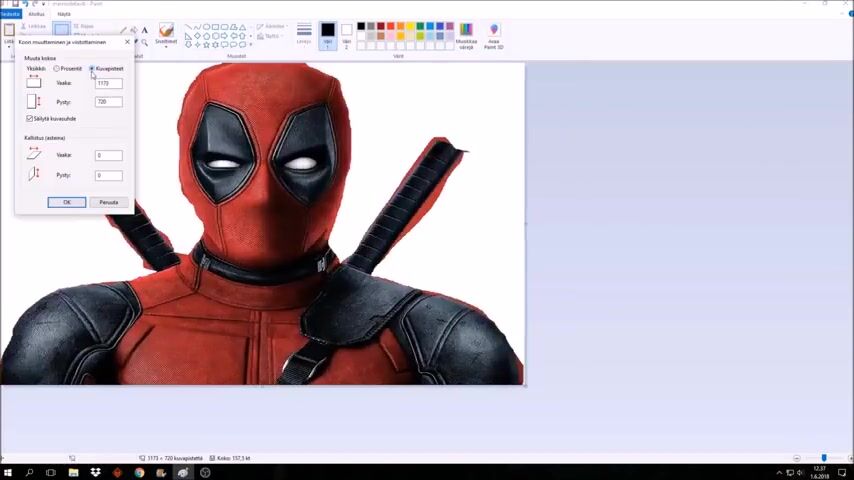The width and height of the screenshot is (854, 480).
Task: Pick the yellow palette swatch
Action: [410, 26]
